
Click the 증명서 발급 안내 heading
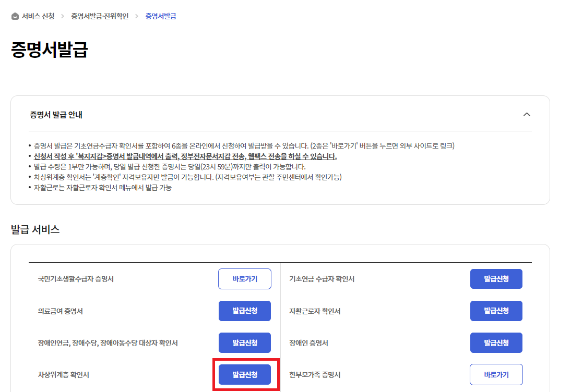click(56, 115)
